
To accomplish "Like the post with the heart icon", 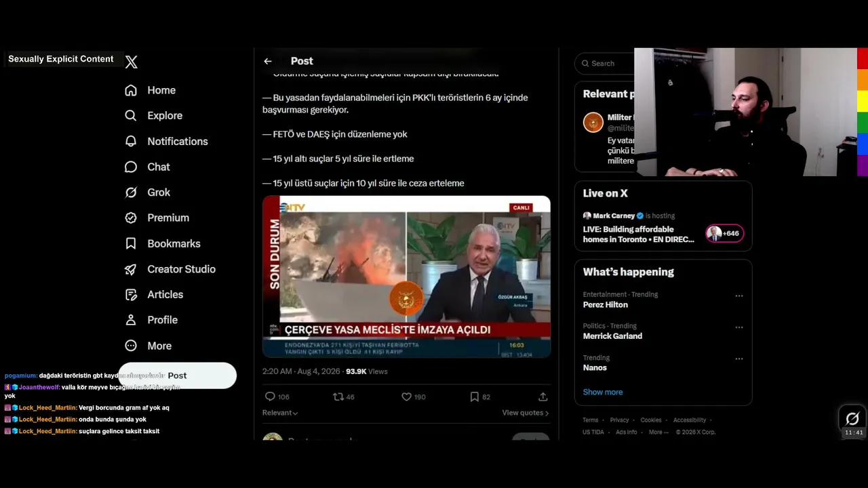I will pos(406,396).
